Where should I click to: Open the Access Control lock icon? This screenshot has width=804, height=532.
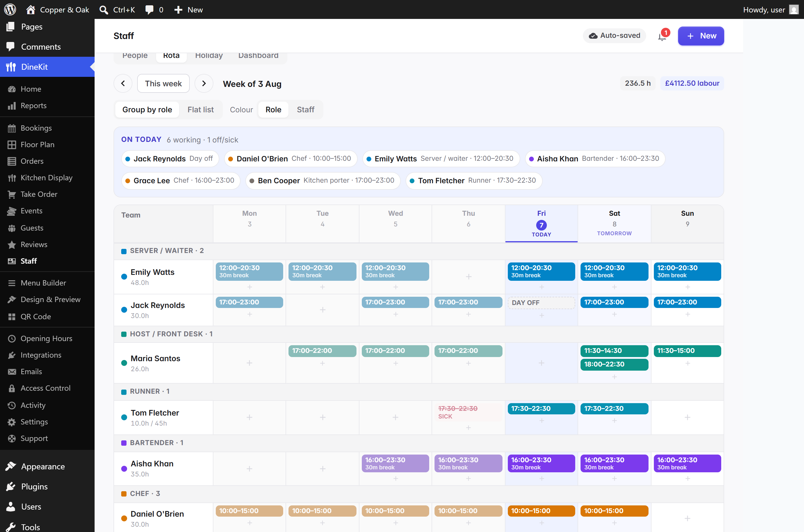[x=12, y=388]
